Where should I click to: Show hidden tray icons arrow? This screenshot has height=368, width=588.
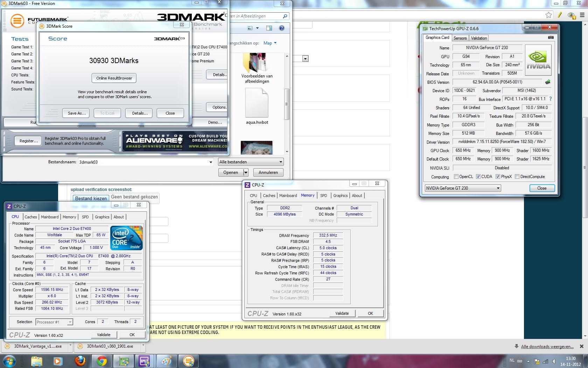click(x=528, y=361)
